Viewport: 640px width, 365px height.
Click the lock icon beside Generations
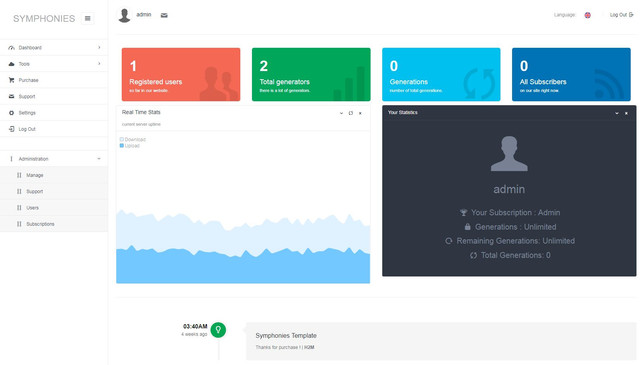pos(467,226)
